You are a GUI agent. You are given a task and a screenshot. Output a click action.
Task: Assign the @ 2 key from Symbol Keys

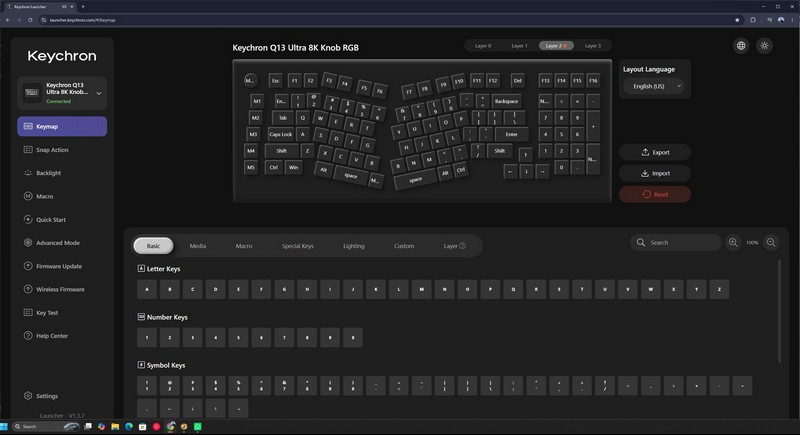[170, 386]
